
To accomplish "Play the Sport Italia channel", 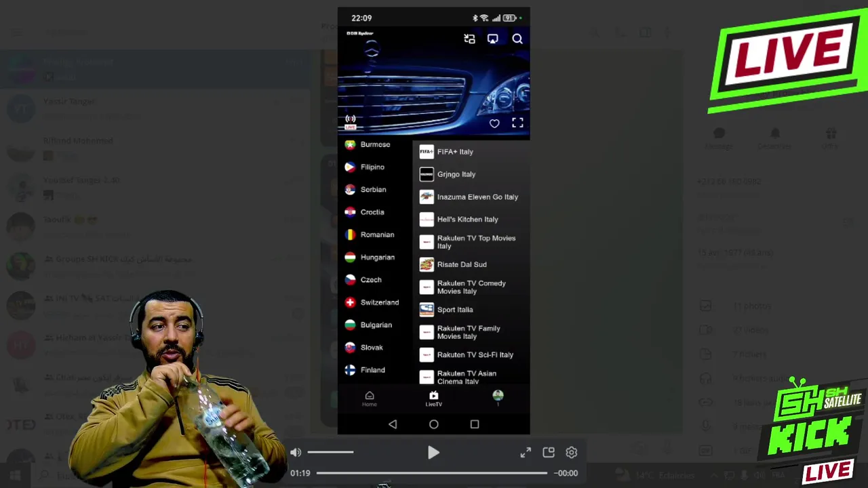I will pos(471,310).
